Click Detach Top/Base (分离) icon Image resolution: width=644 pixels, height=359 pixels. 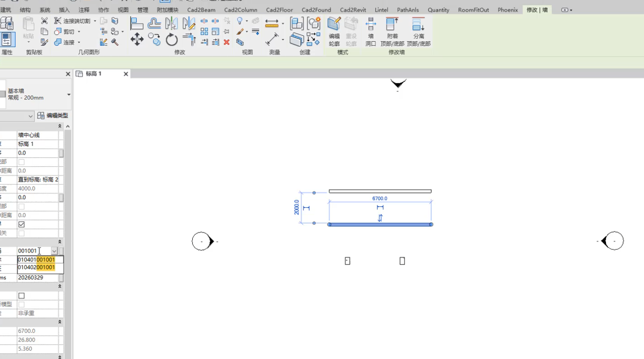tap(418, 31)
